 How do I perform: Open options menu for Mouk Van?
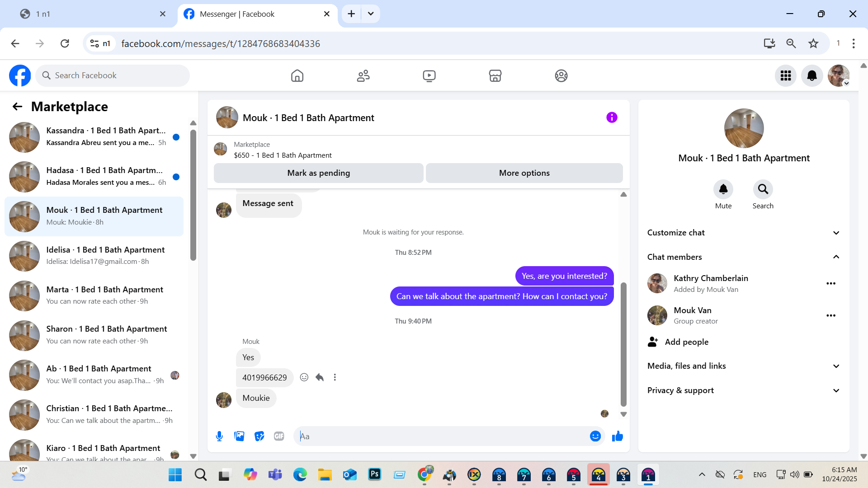click(x=831, y=315)
